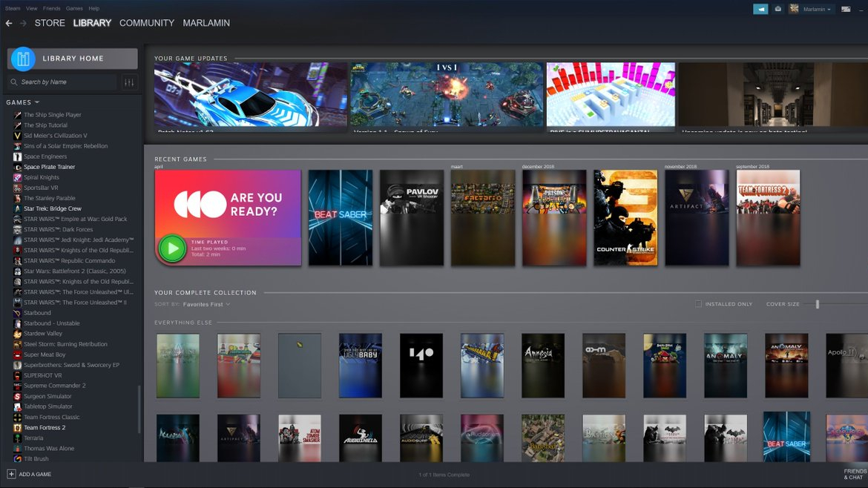This screenshot has width=868, height=488.
Task: Open the Games menu
Action: click(74, 8)
